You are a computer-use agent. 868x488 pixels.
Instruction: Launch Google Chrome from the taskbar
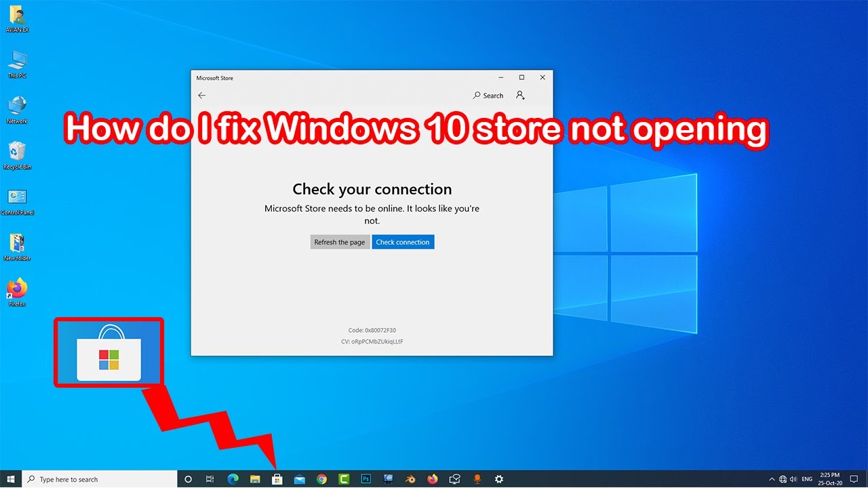321,479
